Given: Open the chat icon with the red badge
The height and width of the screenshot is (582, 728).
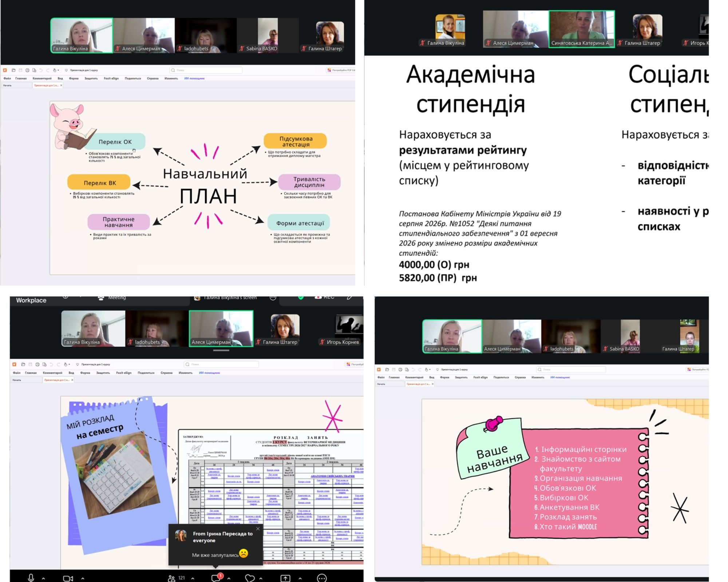Looking at the screenshot, I should [217, 578].
